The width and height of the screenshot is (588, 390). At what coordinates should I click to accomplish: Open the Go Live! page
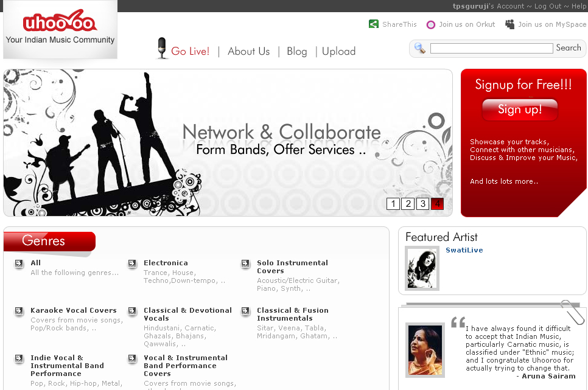(x=190, y=51)
